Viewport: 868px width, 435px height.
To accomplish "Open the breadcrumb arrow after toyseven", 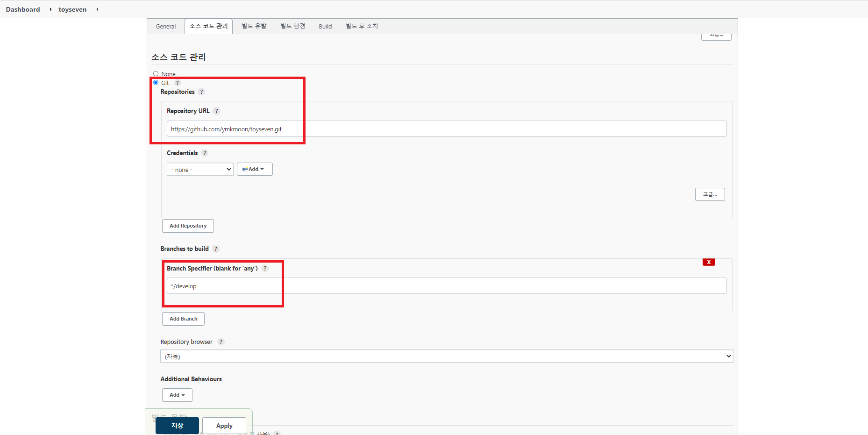I will (x=97, y=9).
